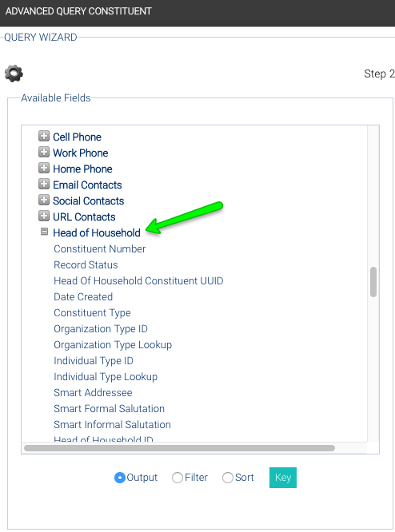Select Organization Type Lookup field
Viewport: 395px width, 532px height.
[x=113, y=345]
